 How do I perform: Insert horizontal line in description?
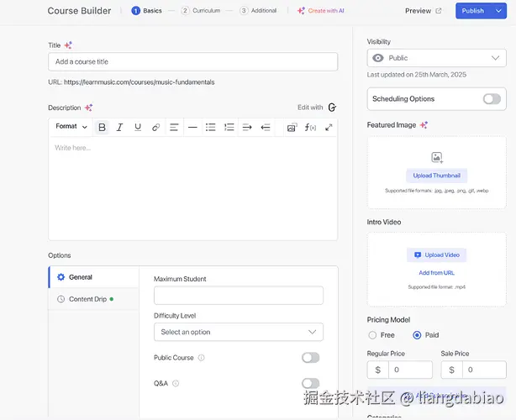[x=192, y=127]
